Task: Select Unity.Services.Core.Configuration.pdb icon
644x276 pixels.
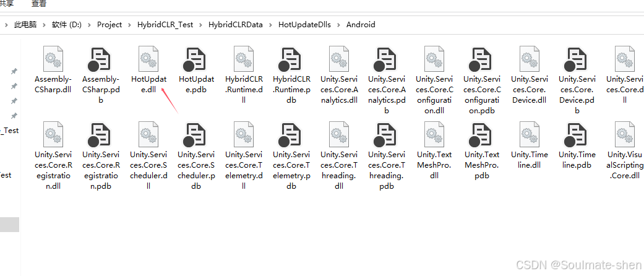Action: click(x=481, y=60)
